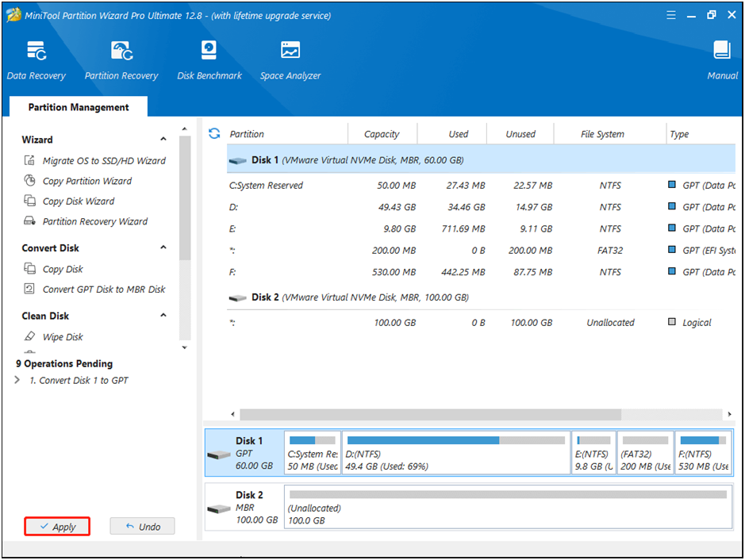The height and width of the screenshot is (560, 745).
Task: Click the horizontal scrollbar thumb of partition list
Action: (x=431, y=414)
